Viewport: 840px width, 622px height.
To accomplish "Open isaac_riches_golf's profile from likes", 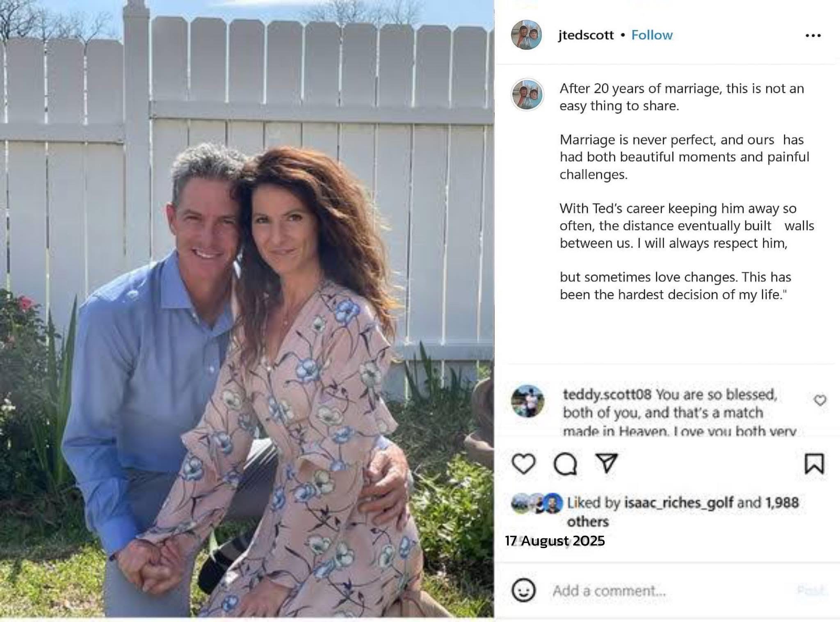I will (x=678, y=502).
